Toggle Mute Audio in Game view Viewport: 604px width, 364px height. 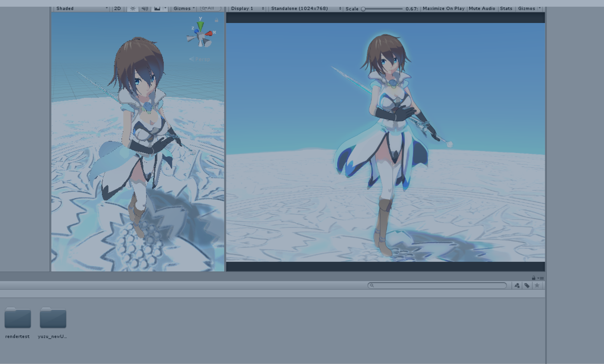click(482, 9)
